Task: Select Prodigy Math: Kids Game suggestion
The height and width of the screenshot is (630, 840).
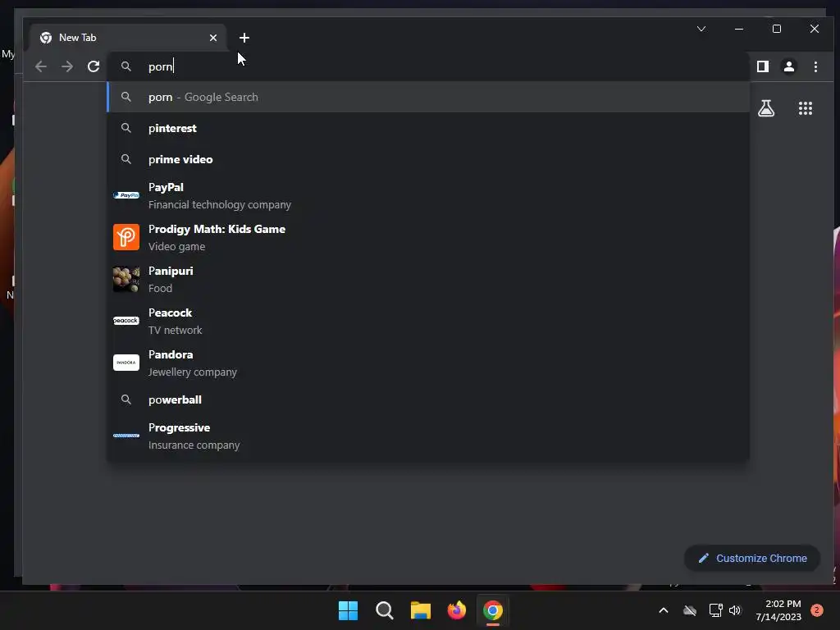Action: (428, 237)
